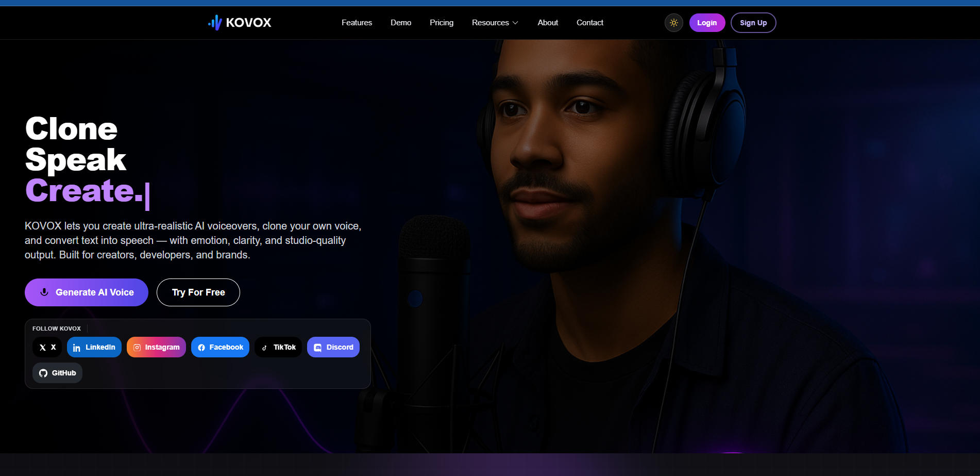Image resolution: width=980 pixels, height=476 pixels.
Task: Navigate to Contact in navbar
Action: click(x=590, y=23)
